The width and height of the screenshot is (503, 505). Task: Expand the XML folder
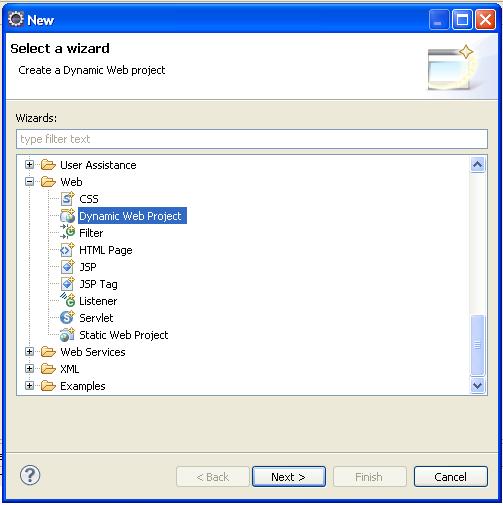30,369
